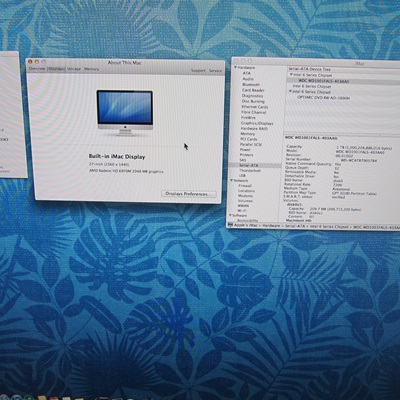Select Diagnostics in the sidebar
This screenshot has width=400, height=400.
(x=252, y=96)
